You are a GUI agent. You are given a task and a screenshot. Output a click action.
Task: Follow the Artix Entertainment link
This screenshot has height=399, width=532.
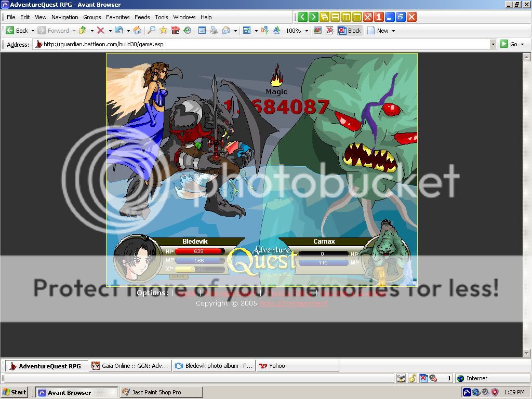point(293,303)
